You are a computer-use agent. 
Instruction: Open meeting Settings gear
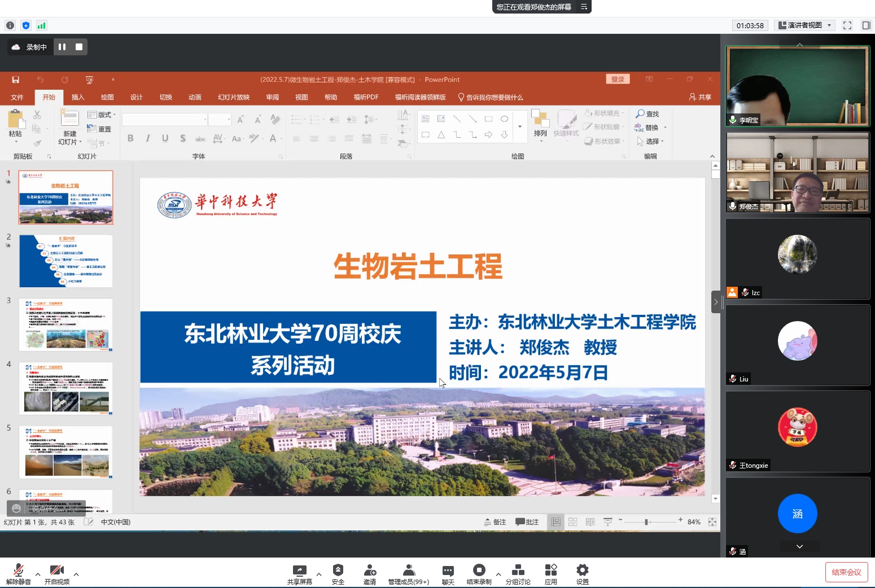pyautogui.click(x=582, y=571)
